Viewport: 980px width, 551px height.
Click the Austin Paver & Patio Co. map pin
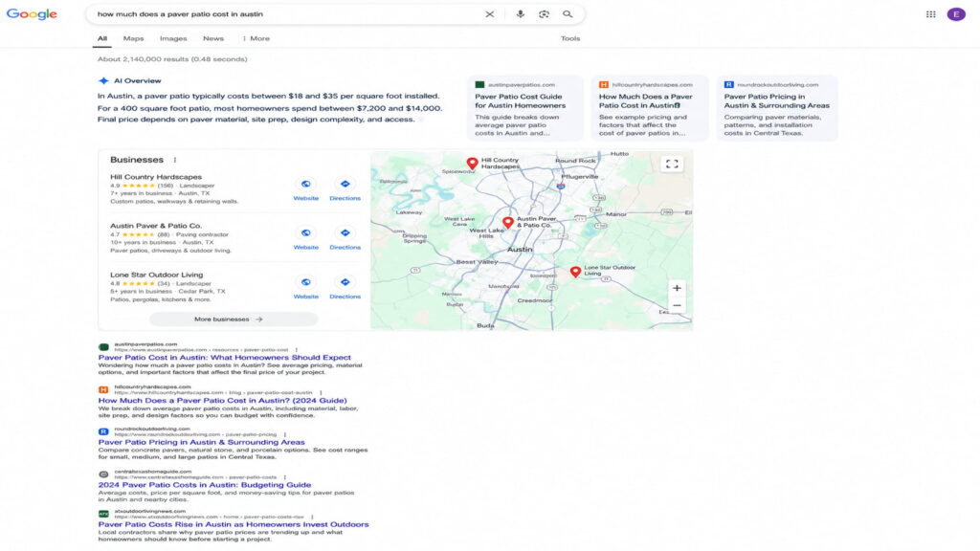[x=508, y=222]
